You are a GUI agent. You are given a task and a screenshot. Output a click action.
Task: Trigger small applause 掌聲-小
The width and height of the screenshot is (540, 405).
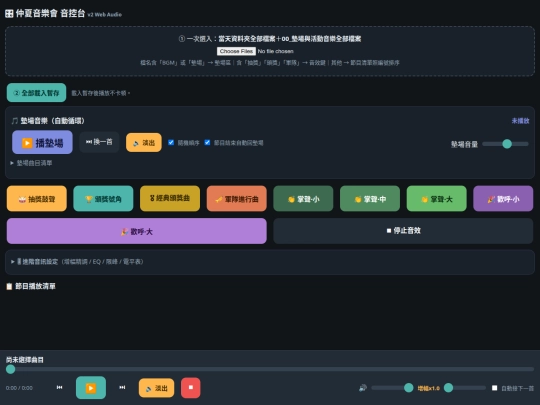(x=303, y=199)
